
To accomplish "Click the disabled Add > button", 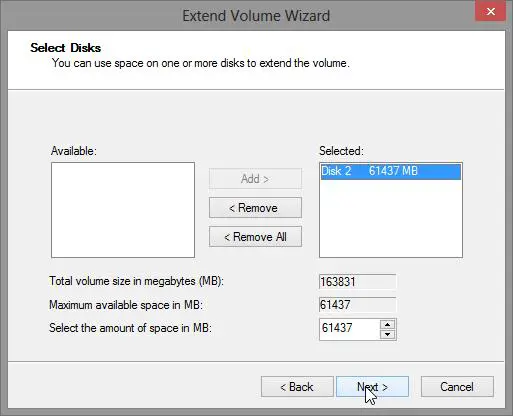I will point(255,179).
